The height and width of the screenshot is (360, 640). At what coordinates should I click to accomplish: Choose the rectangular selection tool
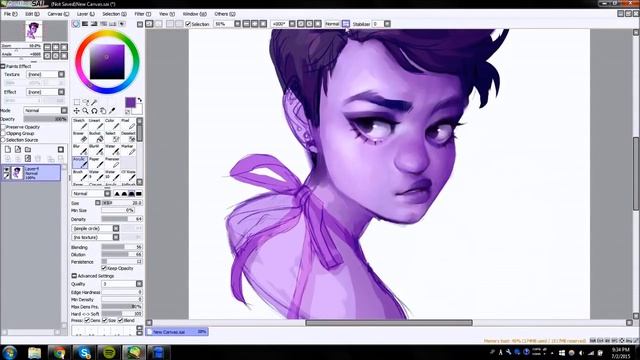[76, 102]
